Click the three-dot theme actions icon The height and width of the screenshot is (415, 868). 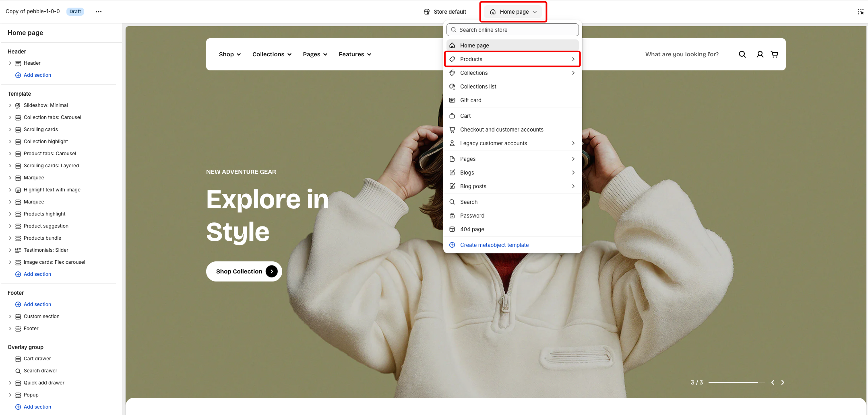99,12
